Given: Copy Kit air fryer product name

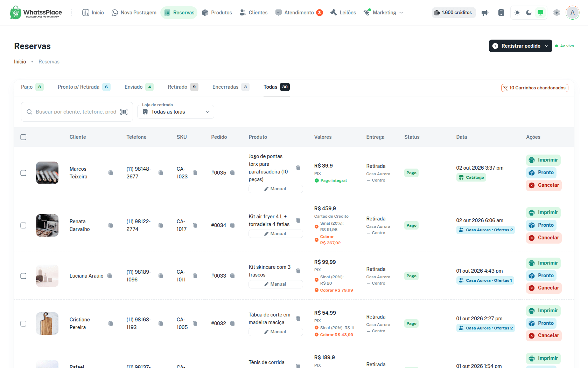Looking at the screenshot, I should (x=298, y=220).
